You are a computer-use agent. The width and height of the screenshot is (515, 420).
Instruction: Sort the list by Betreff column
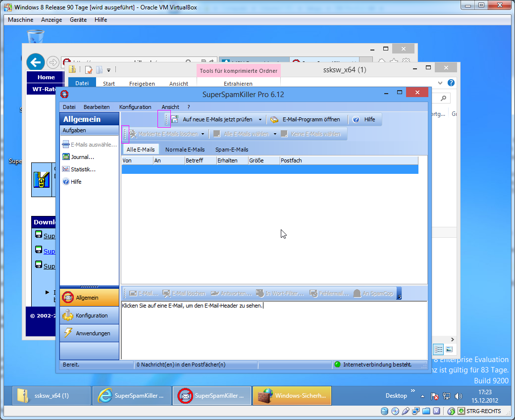pos(201,160)
